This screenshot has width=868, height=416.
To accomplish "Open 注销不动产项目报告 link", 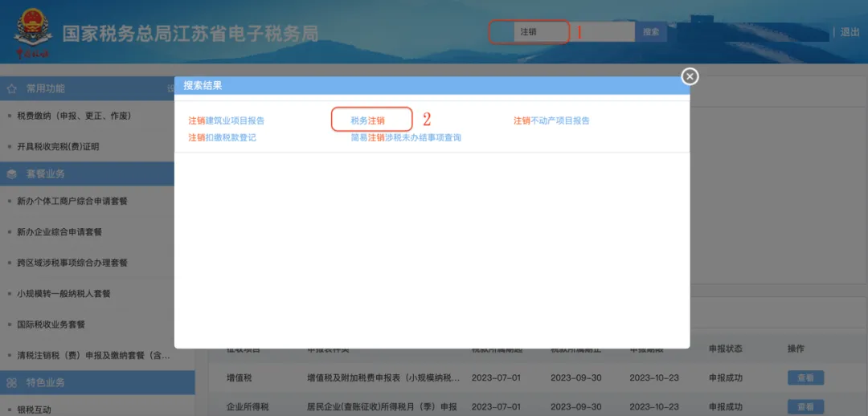I will pos(551,120).
